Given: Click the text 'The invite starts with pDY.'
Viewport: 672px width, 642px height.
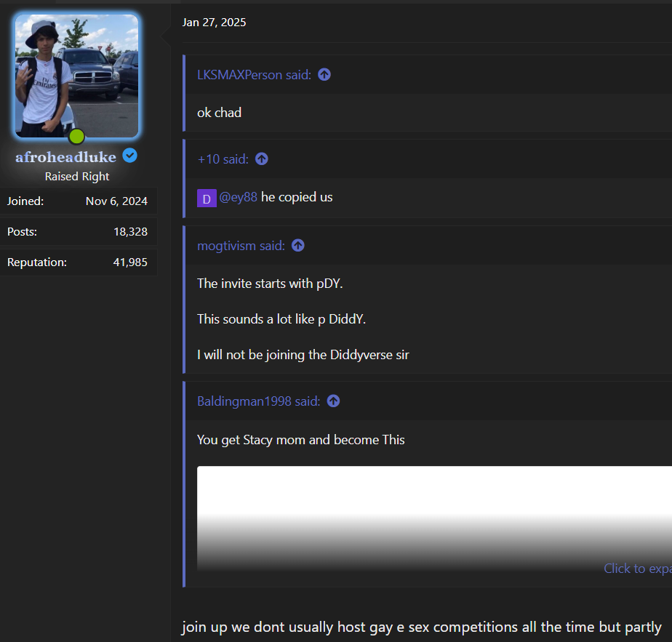Looking at the screenshot, I should tap(270, 284).
